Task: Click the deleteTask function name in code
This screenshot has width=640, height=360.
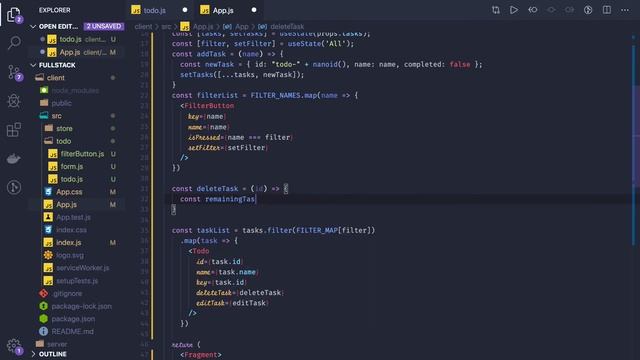Action: pos(217,189)
